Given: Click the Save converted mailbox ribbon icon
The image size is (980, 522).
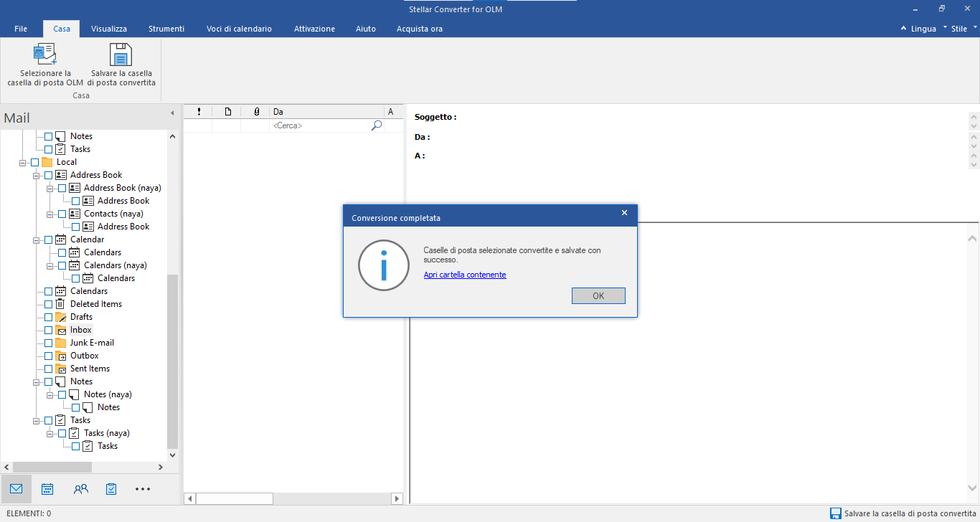Looking at the screenshot, I should (x=121, y=54).
